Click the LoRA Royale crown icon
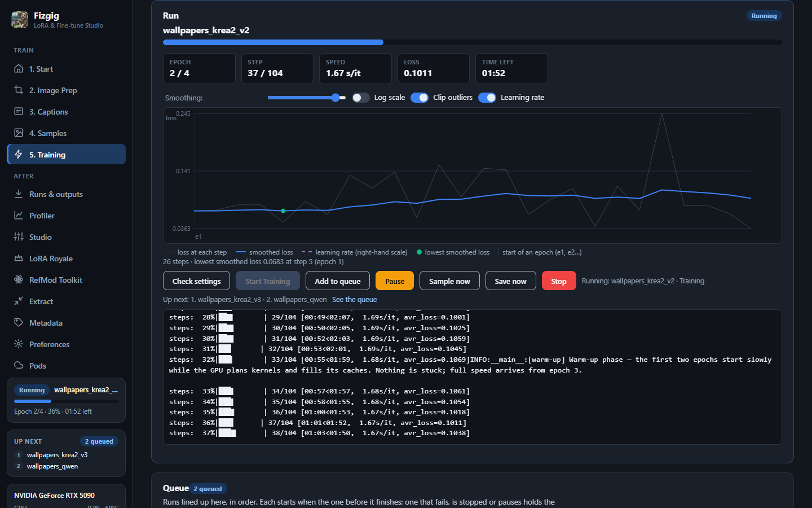The image size is (812, 508). 19,259
